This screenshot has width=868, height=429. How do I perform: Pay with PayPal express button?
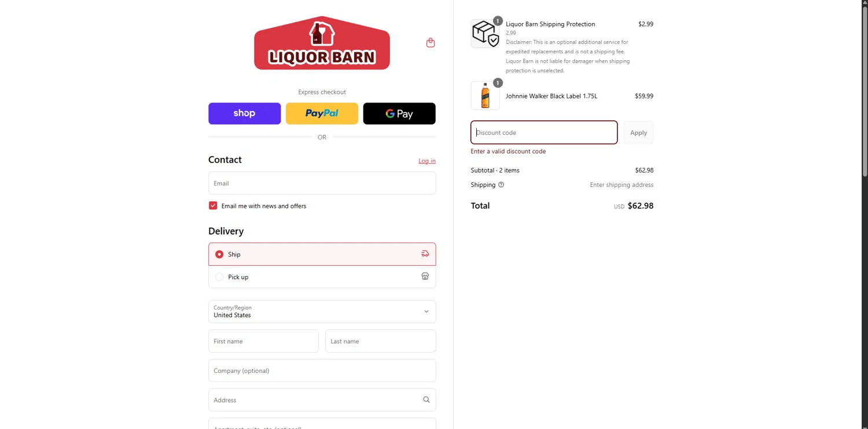coord(322,113)
